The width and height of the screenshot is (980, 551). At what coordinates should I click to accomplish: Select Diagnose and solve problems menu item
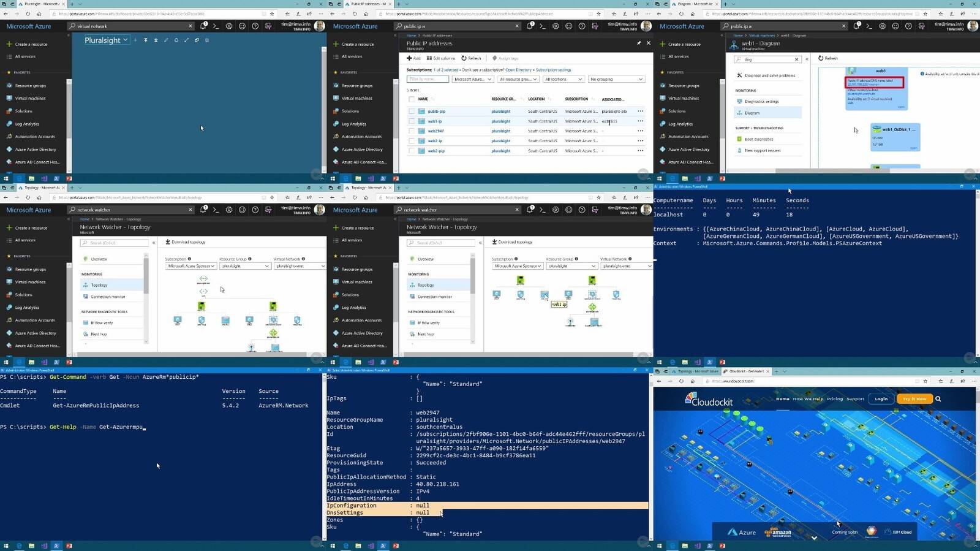[x=769, y=75]
